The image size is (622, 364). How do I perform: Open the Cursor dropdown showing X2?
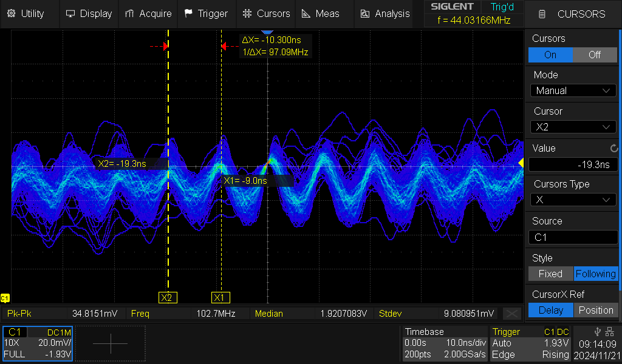click(x=573, y=127)
